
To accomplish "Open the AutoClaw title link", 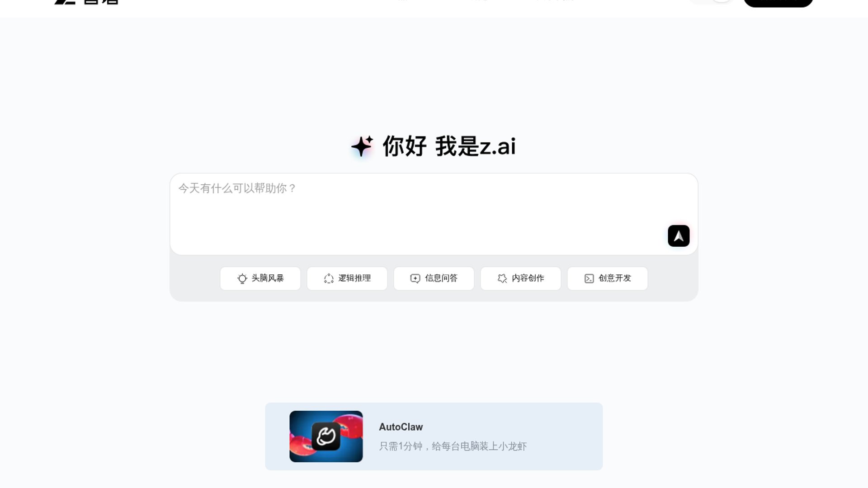I will coord(401,427).
